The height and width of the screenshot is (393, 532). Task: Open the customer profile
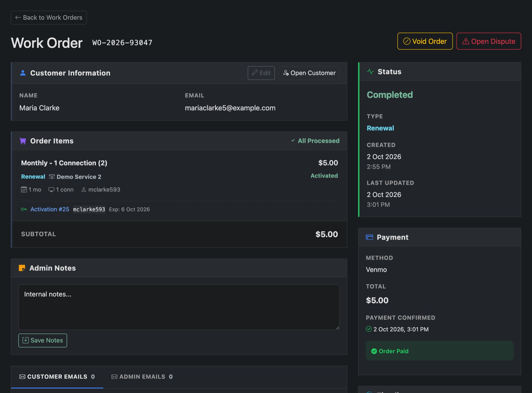click(x=309, y=73)
